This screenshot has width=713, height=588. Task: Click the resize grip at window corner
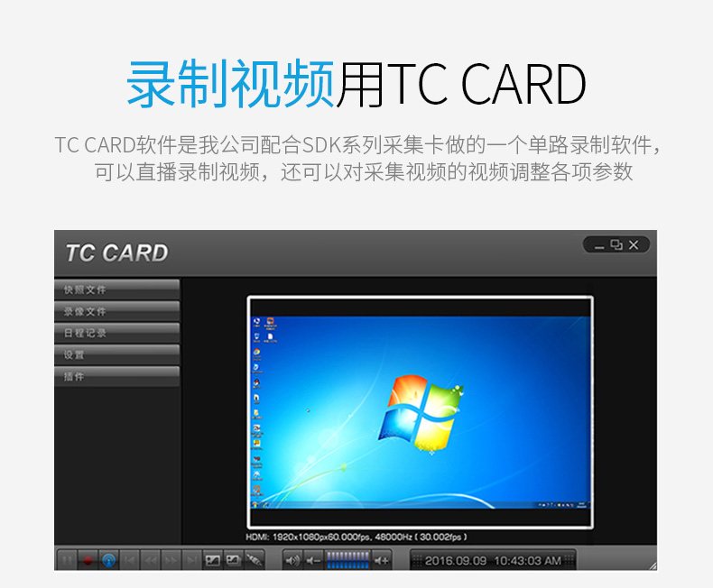point(653,565)
